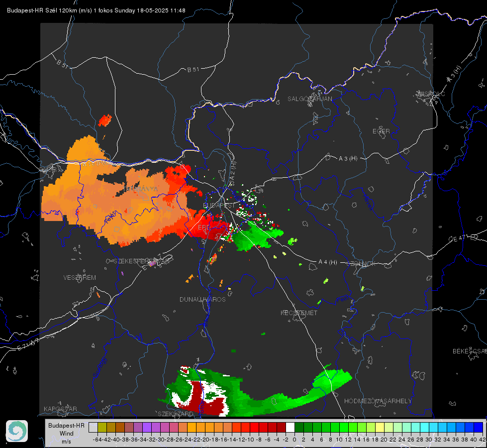Click the EGER city label
487x448 pixels.
click(x=381, y=131)
